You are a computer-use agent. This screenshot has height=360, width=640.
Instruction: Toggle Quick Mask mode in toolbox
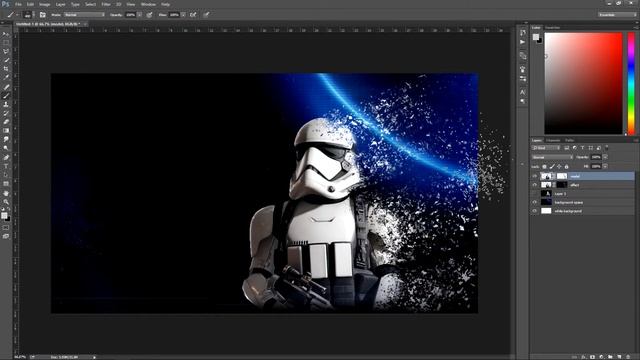click(6, 228)
